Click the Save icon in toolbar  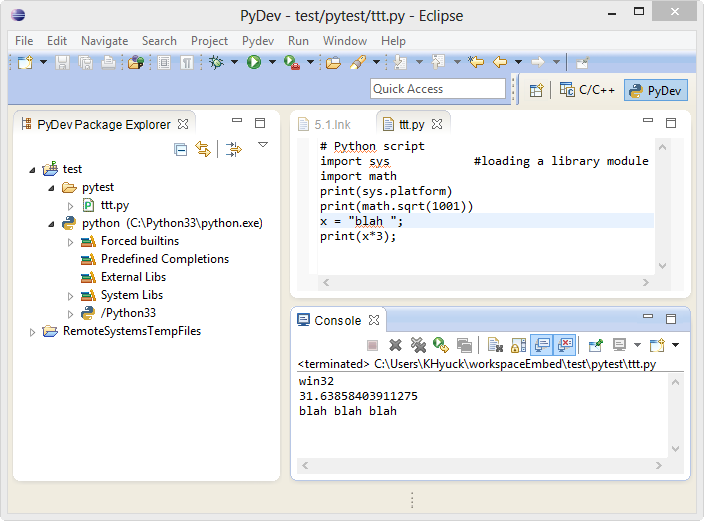click(62, 62)
